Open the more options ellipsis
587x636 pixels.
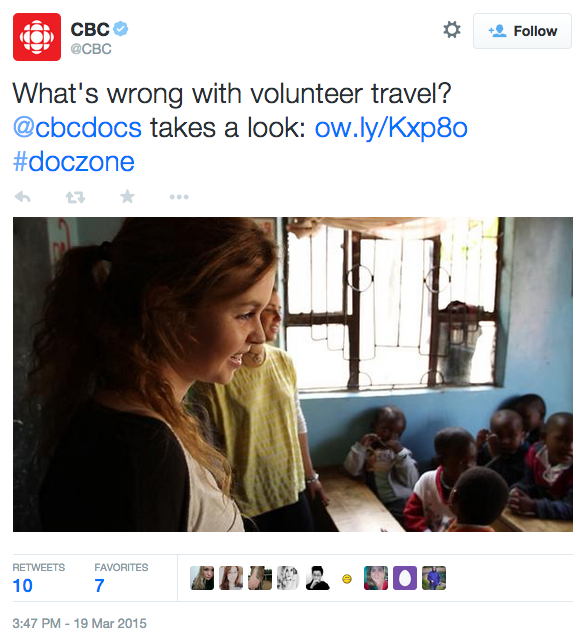[179, 197]
